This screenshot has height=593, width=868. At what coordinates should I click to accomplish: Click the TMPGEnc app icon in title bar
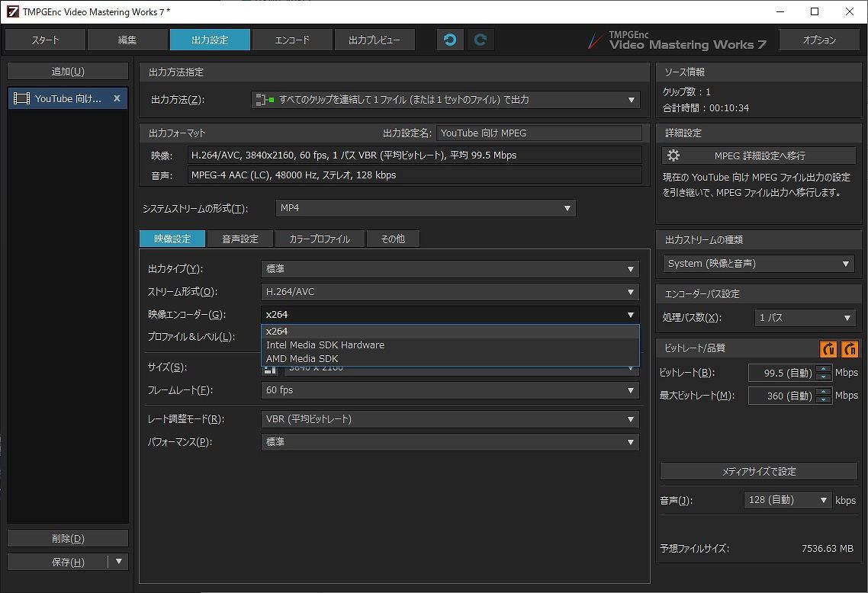12,11
